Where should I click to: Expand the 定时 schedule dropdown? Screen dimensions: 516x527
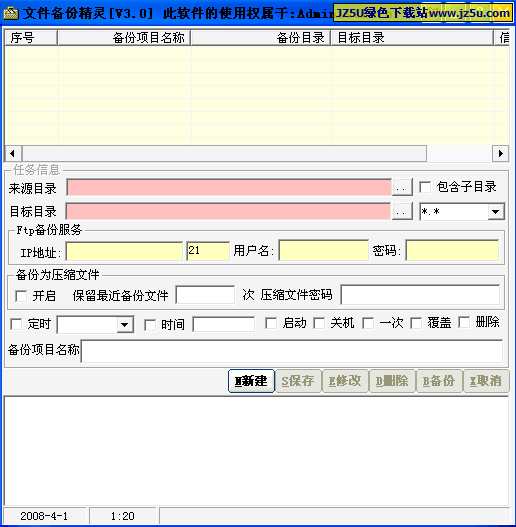click(124, 325)
